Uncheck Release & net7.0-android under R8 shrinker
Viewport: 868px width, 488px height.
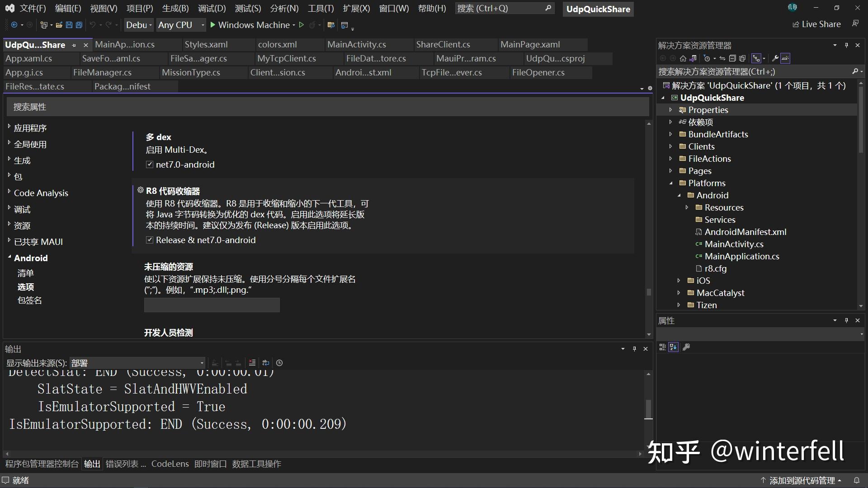coord(149,240)
